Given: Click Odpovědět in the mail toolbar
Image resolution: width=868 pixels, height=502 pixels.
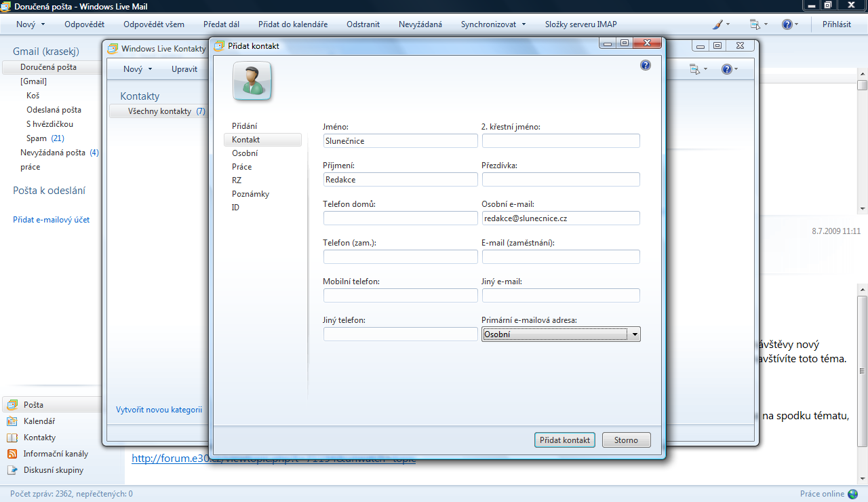Looking at the screenshot, I should pyautogui.click(x=84, y=24).
